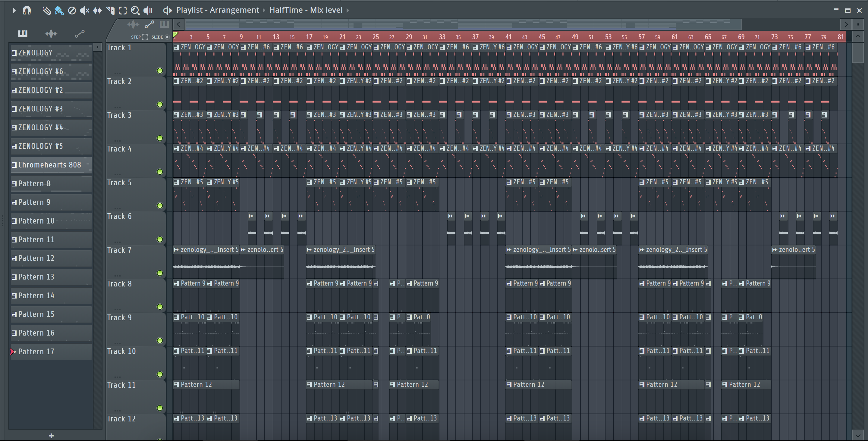
Task: Select the Slice tool
Action: coord(110,11)
